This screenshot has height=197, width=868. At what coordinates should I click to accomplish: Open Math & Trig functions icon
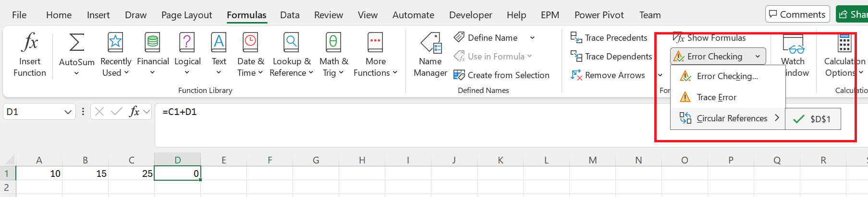[x=333, y=42]
